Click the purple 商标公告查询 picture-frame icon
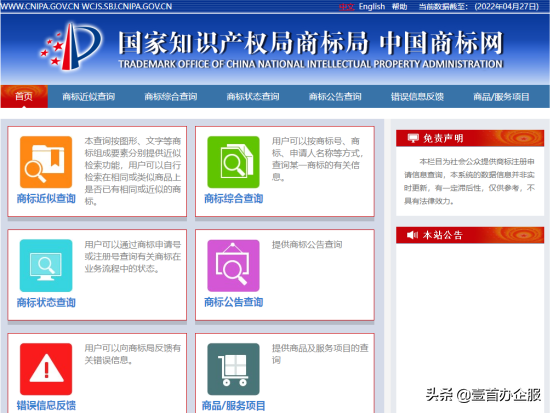 pos(233,266)
